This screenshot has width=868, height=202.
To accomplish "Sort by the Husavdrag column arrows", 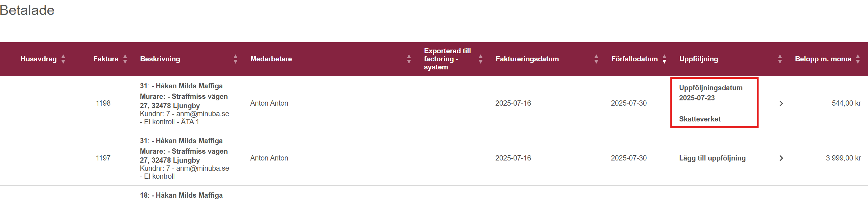I will [x=63, y=59].
